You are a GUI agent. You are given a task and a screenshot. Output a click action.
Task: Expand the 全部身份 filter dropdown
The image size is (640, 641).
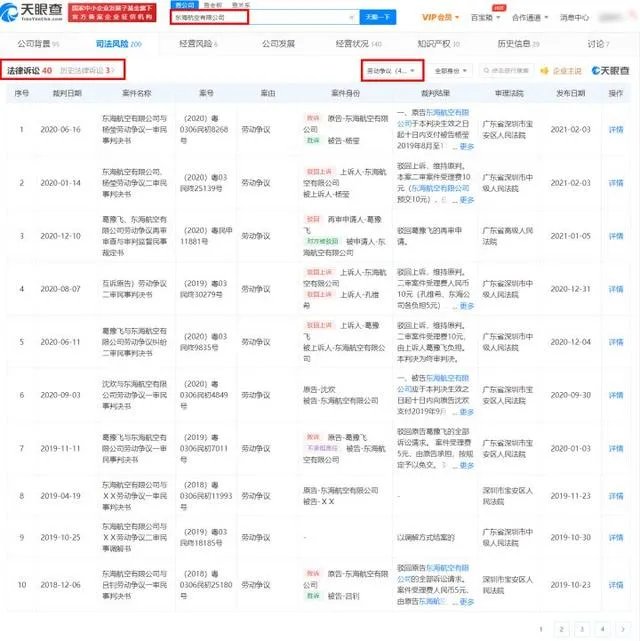tap(450, 71)
